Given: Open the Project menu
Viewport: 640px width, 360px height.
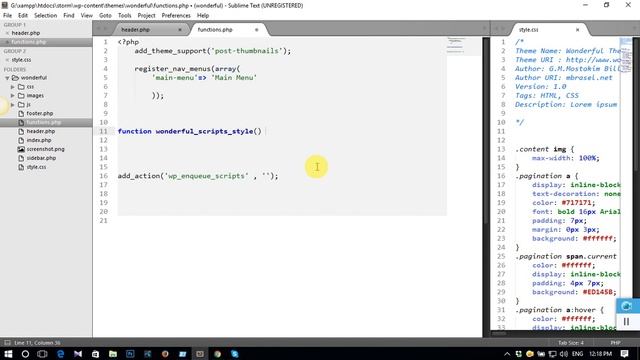Looking at the screenshot, I should [146, 16].
